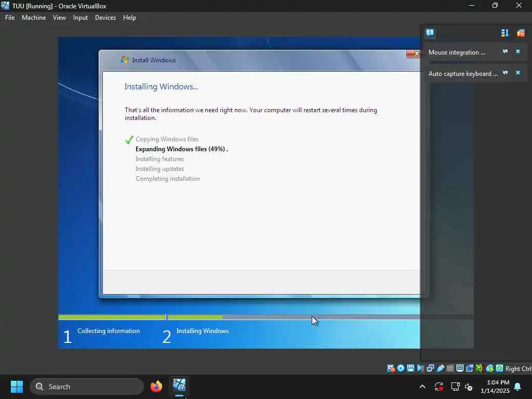Click the VirtualBox title bar app icon
The image size is (532, 399).
5,6
